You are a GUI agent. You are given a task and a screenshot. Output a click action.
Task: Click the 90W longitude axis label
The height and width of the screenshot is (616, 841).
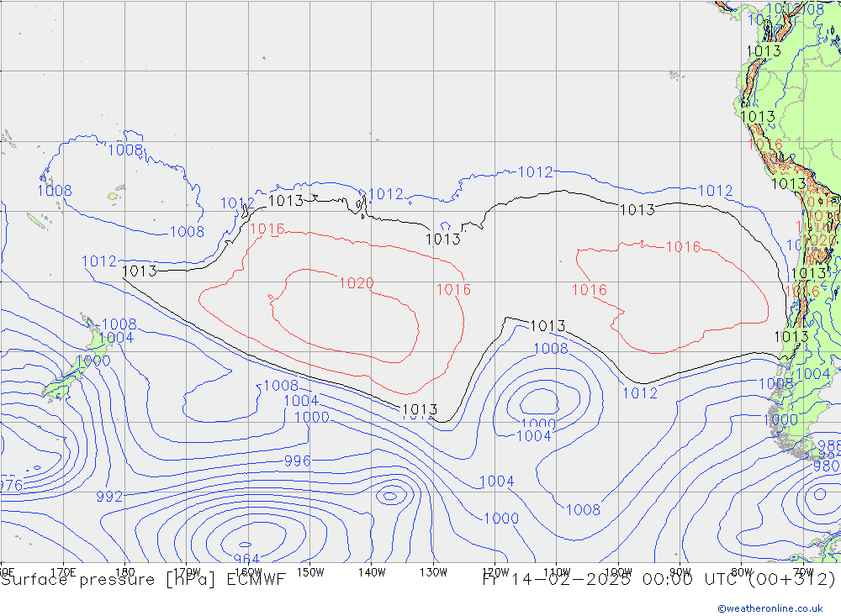point(680,572)
